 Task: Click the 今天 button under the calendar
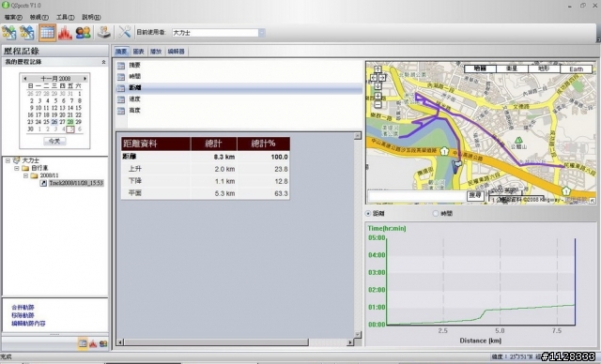54,141
